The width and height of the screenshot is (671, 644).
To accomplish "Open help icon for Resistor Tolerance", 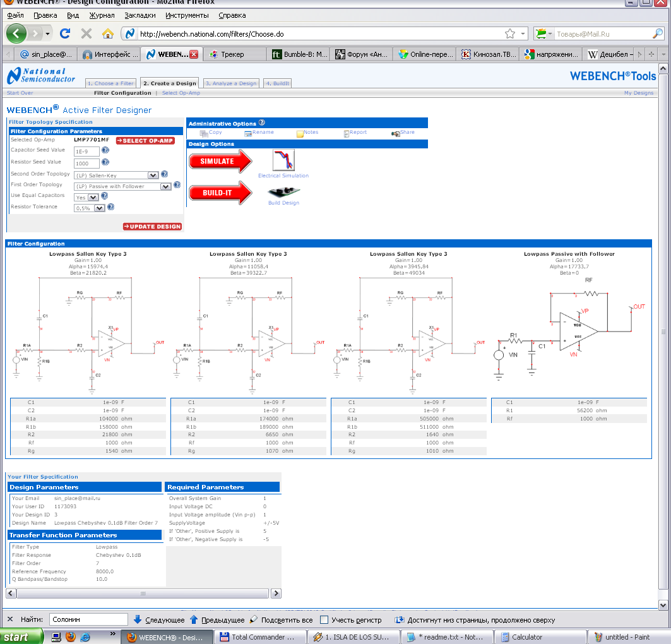I will 110,207.
